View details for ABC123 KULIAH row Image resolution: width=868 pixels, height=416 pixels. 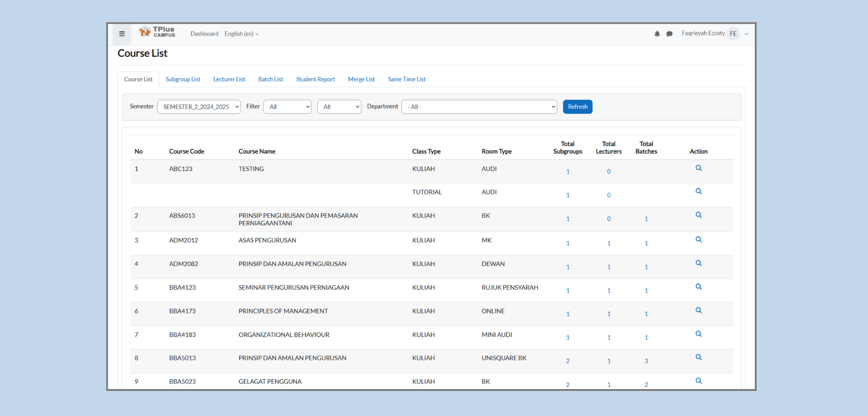coord(699,168)
